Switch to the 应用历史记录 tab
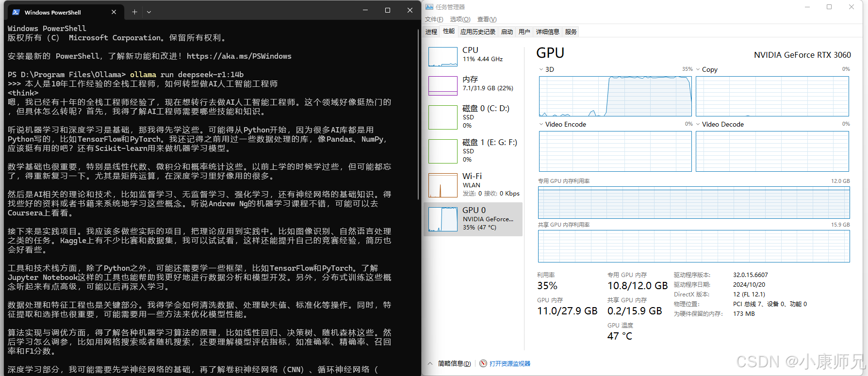The height and width of the screenshot is (376, 868). coord(478,32)
